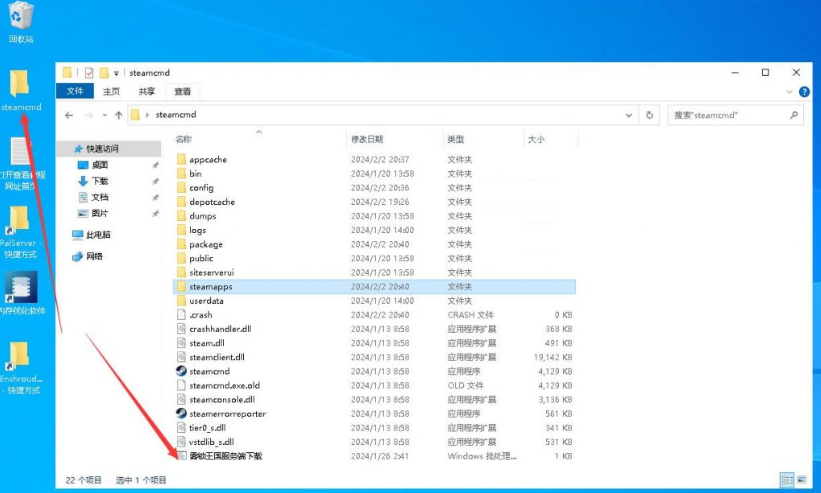Sort files by 大小 column header
This screenshot has height=493, width=821.
536,140
